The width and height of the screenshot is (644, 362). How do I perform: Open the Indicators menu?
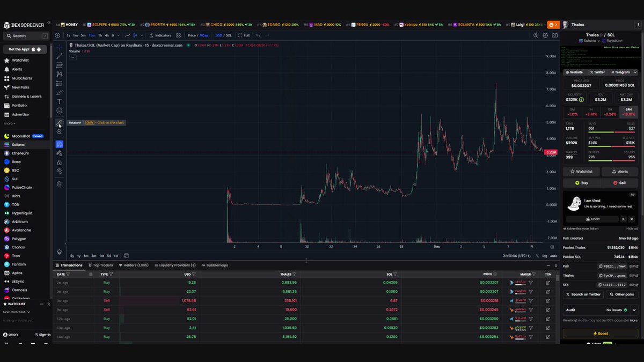[x=160, y=35]
